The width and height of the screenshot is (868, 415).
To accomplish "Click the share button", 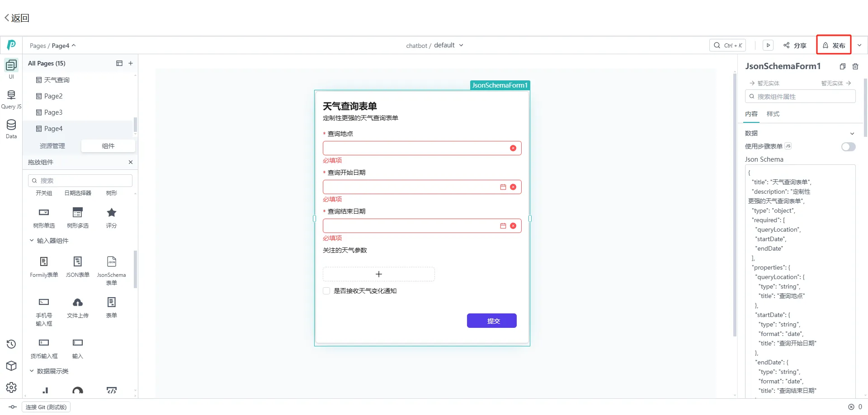I will click(x=795, y=45).
